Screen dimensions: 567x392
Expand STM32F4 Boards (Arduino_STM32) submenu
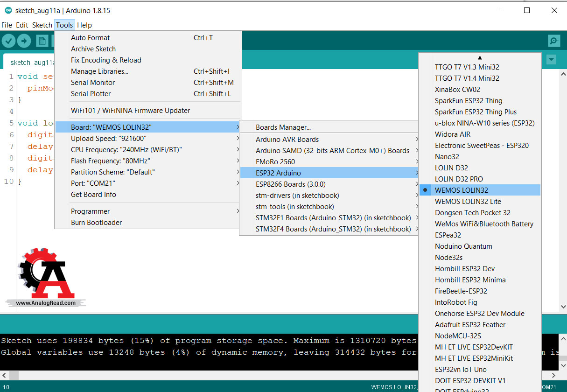coord(329,229)
